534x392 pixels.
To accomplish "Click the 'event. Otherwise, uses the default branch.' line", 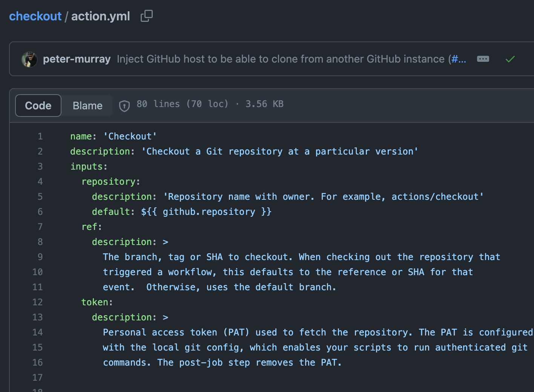I will pos(219,287).
